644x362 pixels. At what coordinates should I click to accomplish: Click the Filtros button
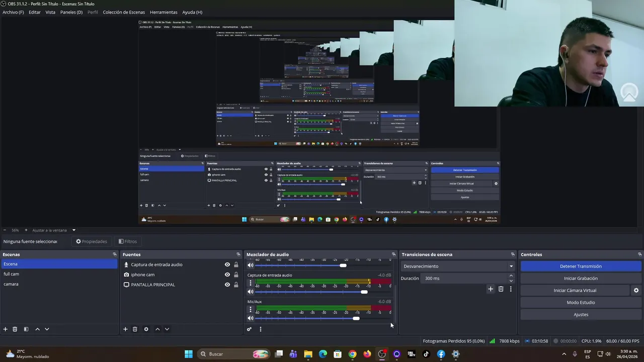click(128, 241)
